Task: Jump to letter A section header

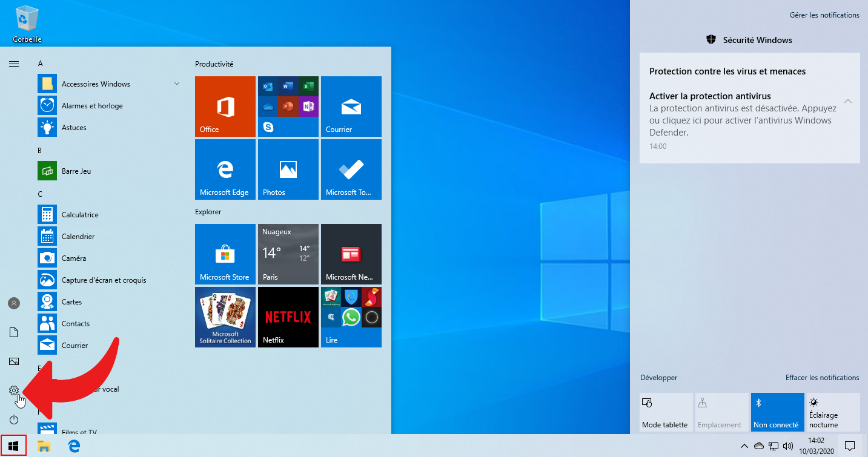Action: coord(40,64)
